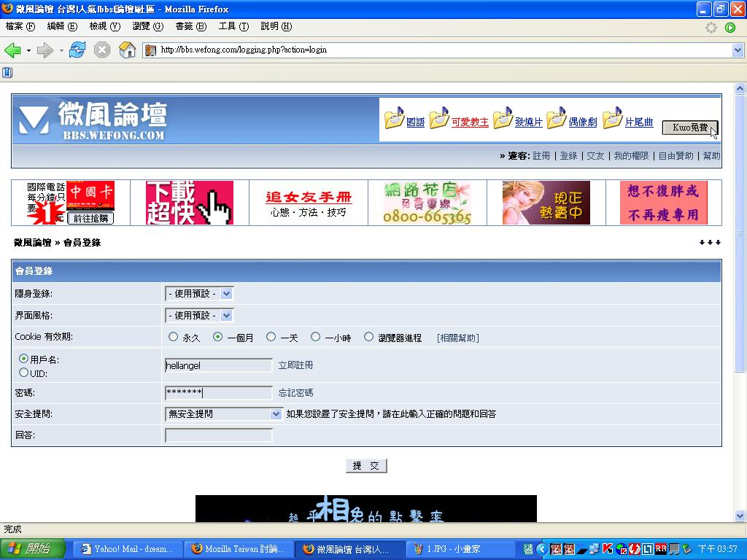This screenshot has height=560, width=747.
Task: Select the 永久 cookie duration option
Action: [x=173, y=337]
